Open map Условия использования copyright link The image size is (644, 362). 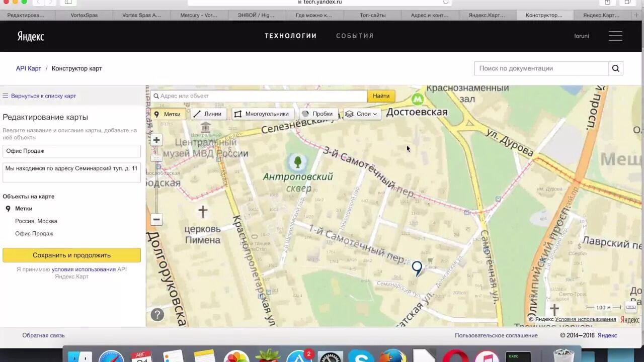(586, 319)
